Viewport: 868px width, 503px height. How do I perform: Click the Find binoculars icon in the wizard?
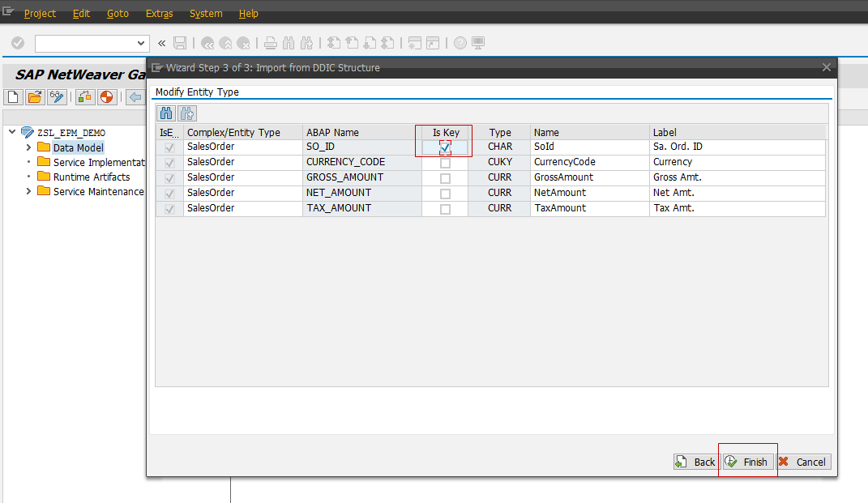tap(165, 113)
